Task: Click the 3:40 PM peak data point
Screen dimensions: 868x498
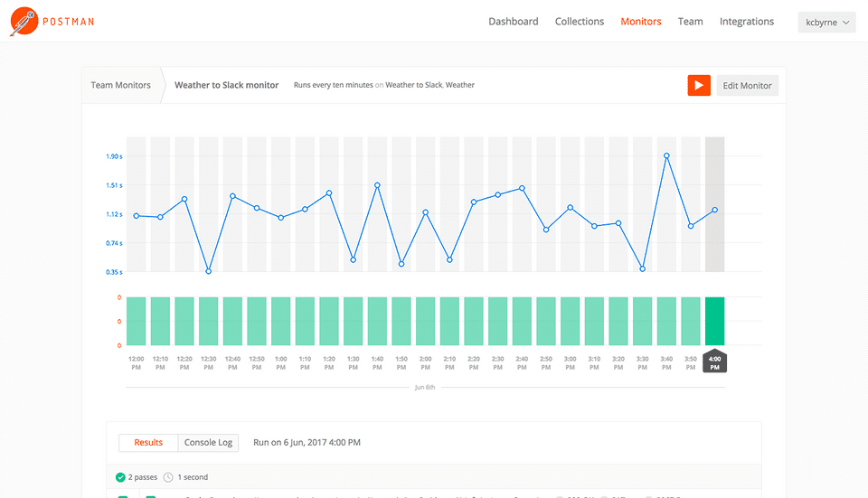Action: (666, 156)
